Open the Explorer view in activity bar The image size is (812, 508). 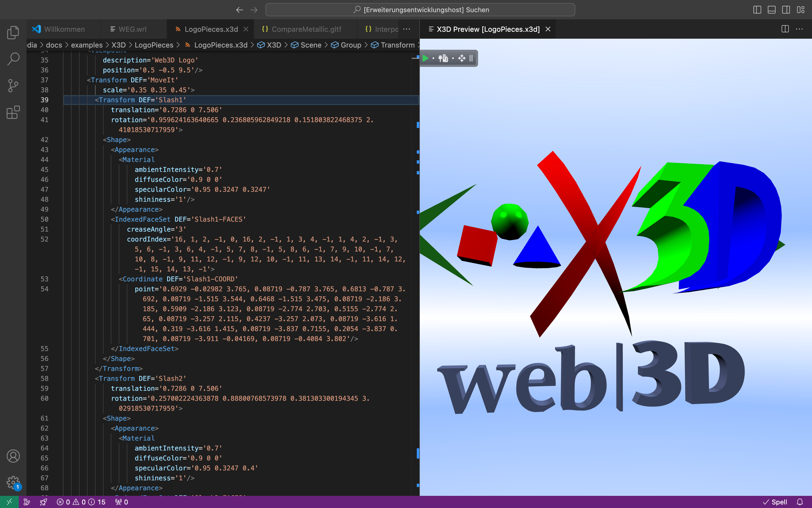pyautogui.click(x=13, y=33)
